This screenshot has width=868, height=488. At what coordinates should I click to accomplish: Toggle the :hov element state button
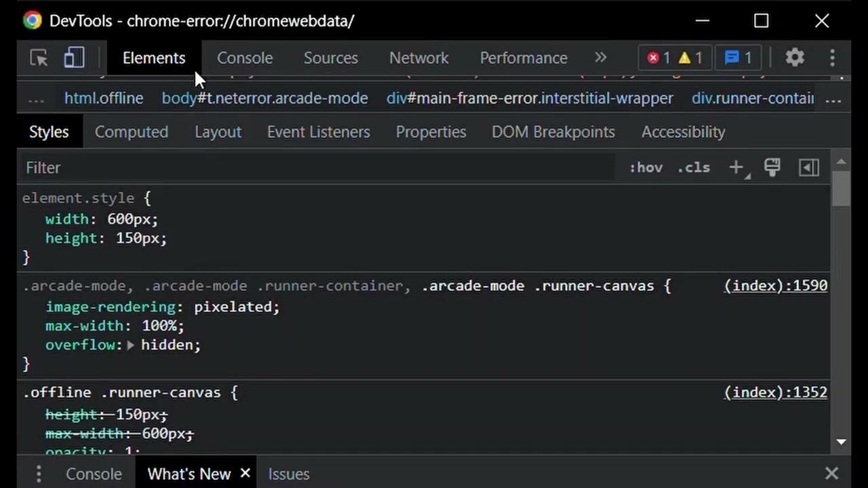click(646, 167)
